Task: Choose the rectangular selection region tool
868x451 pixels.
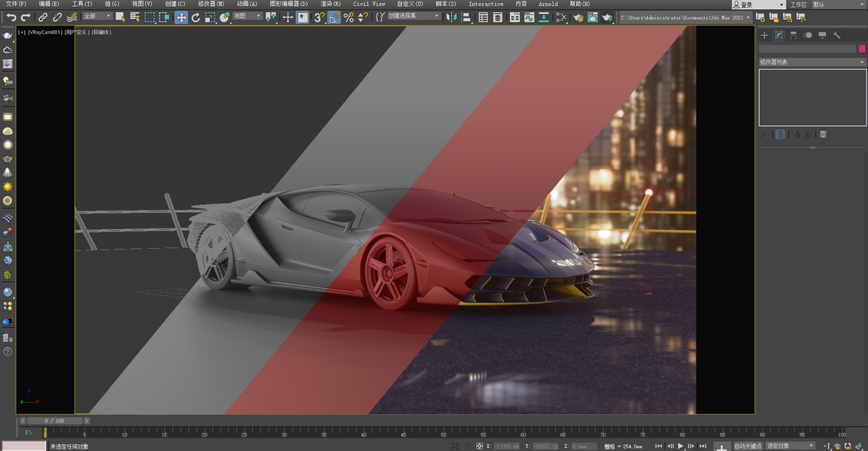Action: [150, 18]
